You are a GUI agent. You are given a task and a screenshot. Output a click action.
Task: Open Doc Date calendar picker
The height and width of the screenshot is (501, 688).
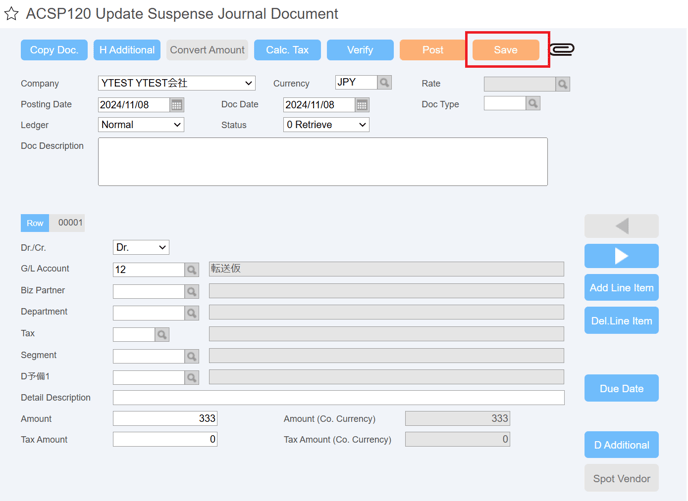click(x=362, y=105)
